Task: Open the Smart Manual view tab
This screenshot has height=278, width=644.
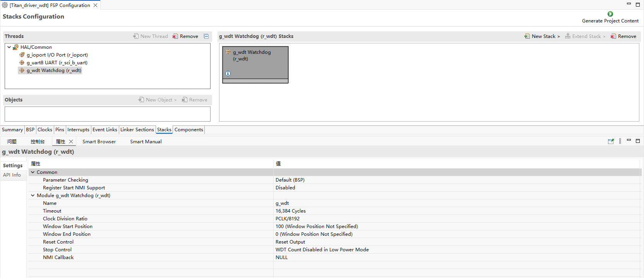Action: [146, 142]
